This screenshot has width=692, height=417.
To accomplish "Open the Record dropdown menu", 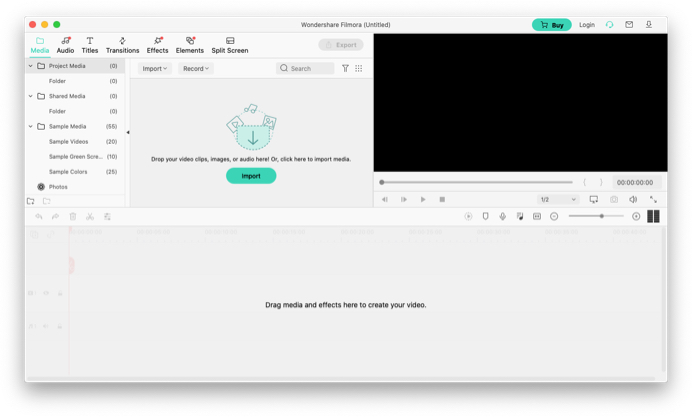I will tap(196, 68).
